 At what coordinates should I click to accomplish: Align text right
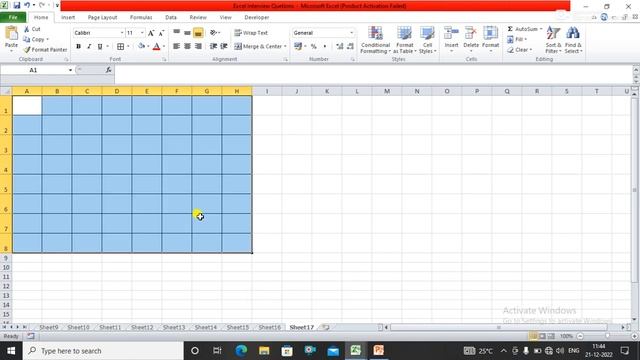tap(198, 47)
